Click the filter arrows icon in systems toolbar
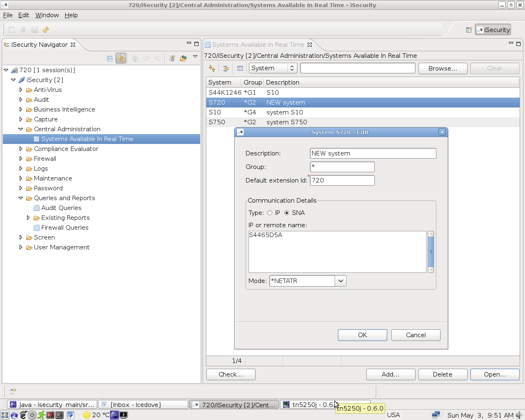This screenshot has width=525, height=420. 226,68
